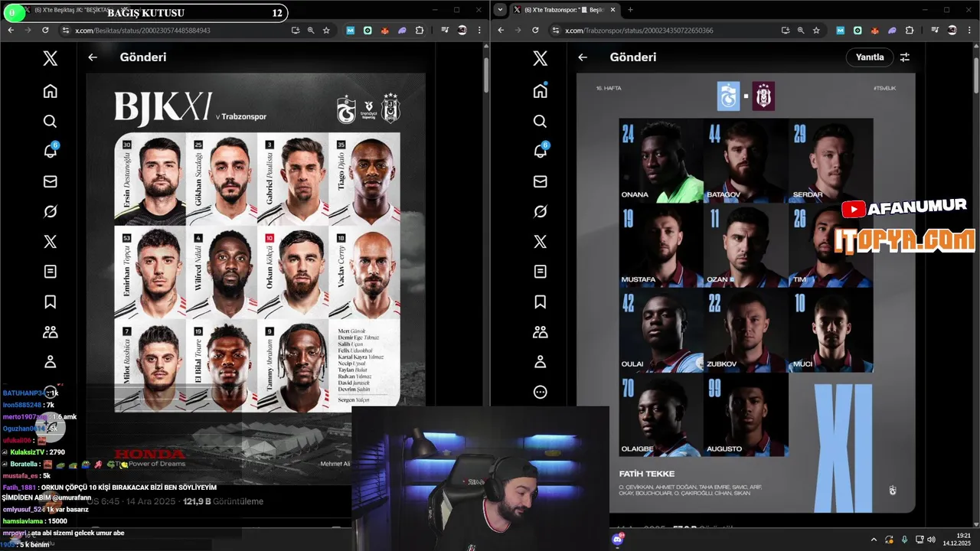Image resolution: width=980 pixels, height=551 pixels.
Task: Click X logo atop right Trabzonspor window sidebar
Action: (x=540, y=58)
